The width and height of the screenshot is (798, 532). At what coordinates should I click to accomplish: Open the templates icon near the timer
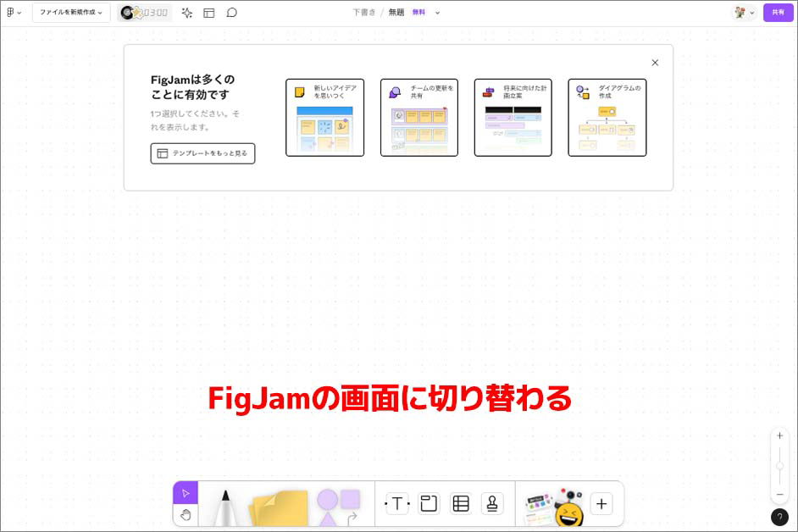click(208, 12)
